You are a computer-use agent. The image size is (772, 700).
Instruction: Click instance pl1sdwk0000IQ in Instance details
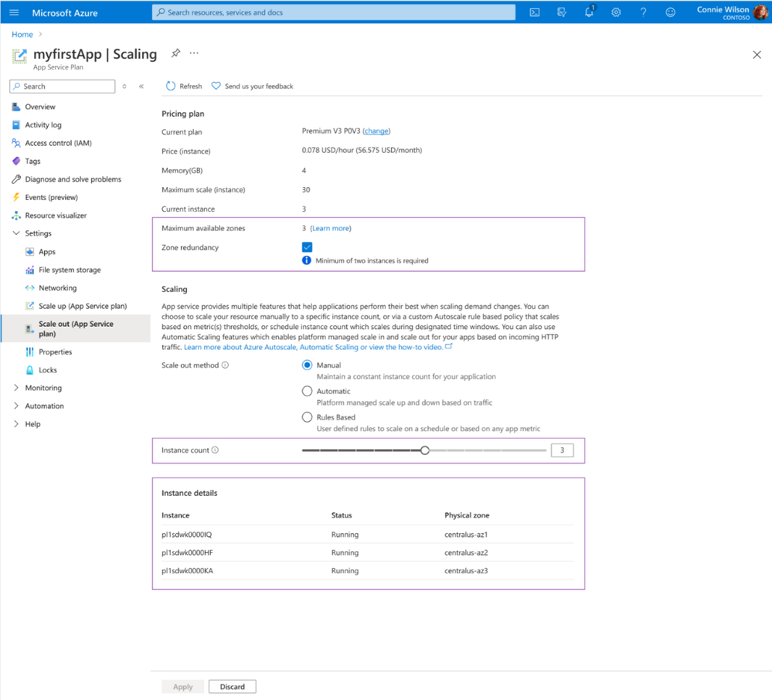186,535
